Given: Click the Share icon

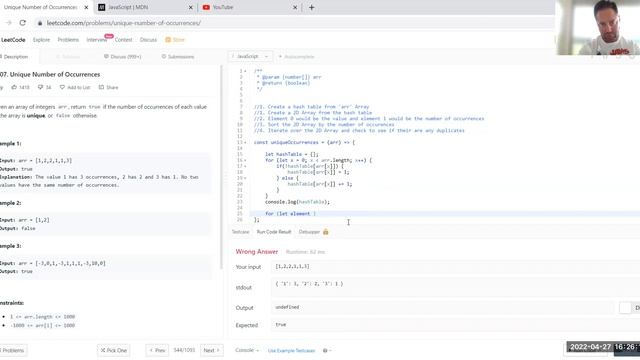Looking at the screenshot, I should pos(101,87).
